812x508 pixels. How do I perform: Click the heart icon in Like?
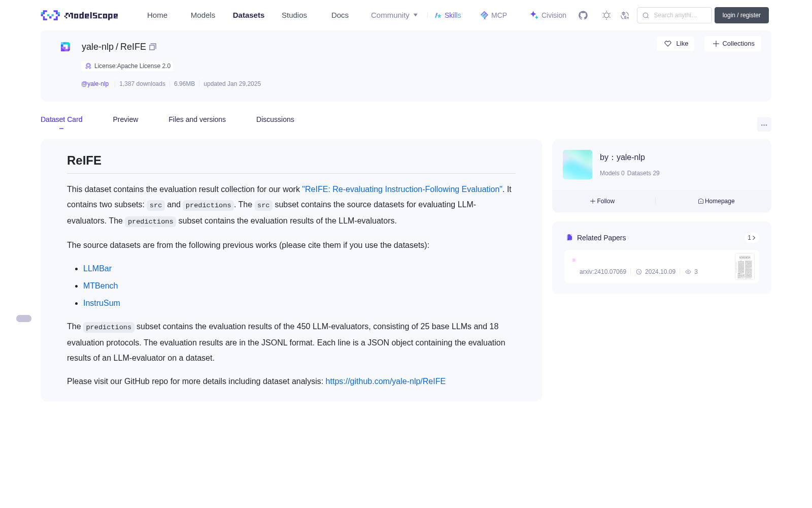(x=668, y=44)
